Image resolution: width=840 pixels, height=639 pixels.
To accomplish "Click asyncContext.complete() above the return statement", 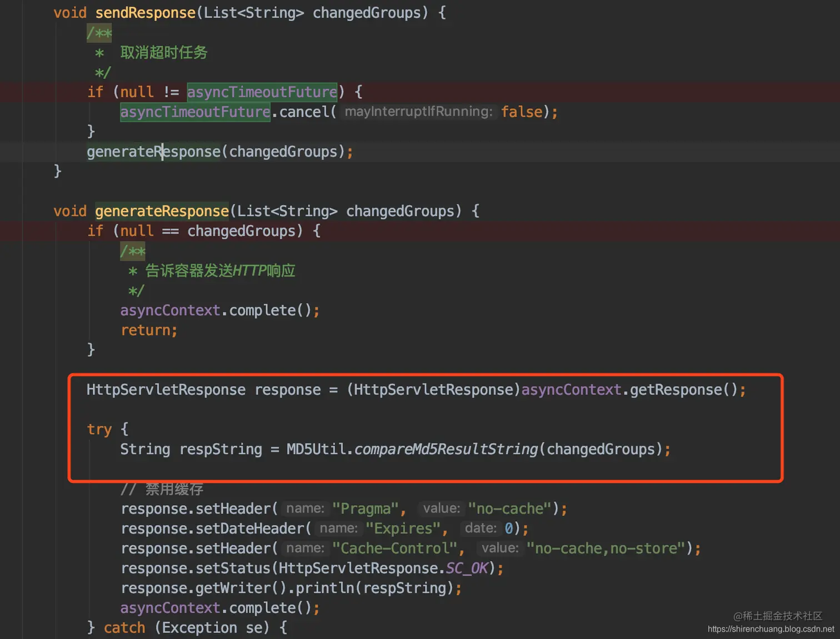I will tap(220, 310).
